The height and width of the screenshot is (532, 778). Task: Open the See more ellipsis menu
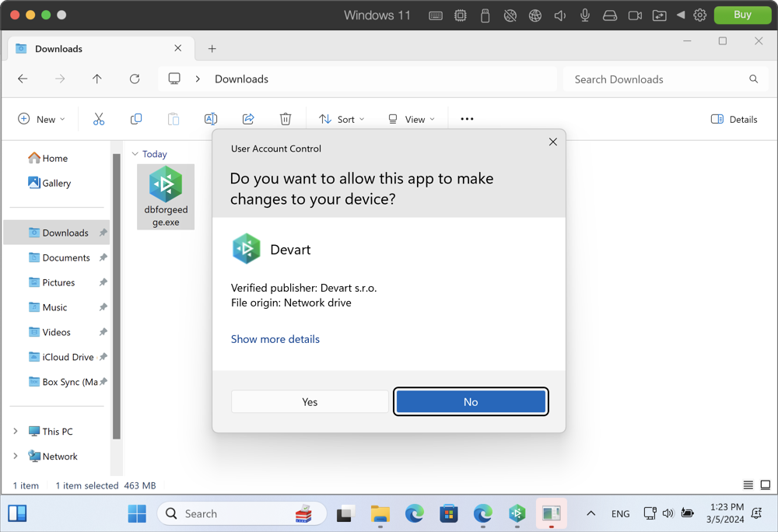[467, 119]
